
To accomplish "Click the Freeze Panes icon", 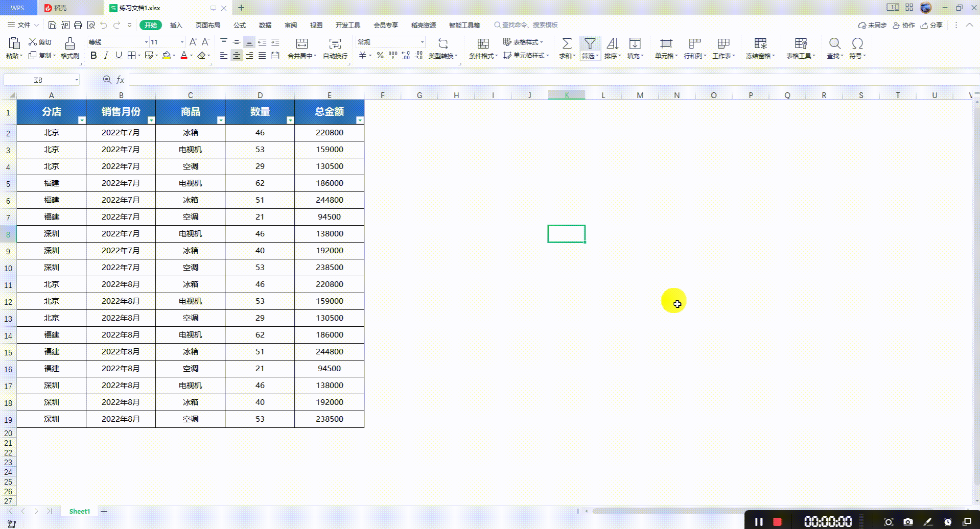I will coord(760,43).
